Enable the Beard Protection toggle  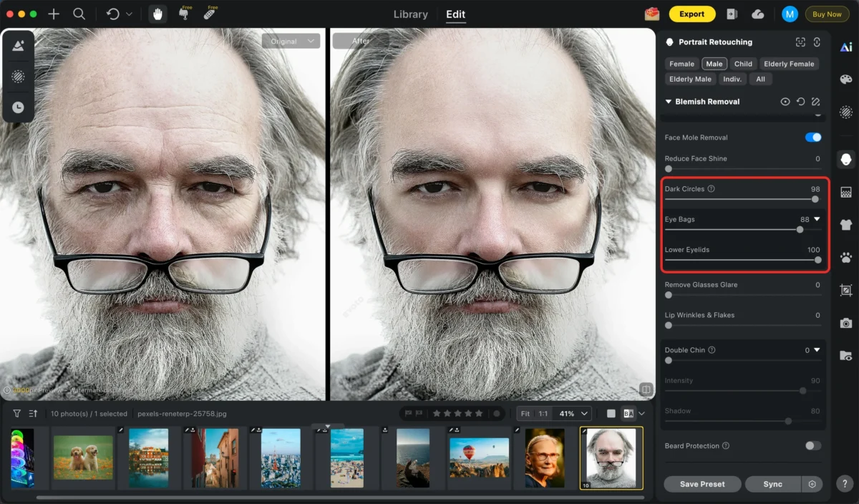(x=812, y=446)
